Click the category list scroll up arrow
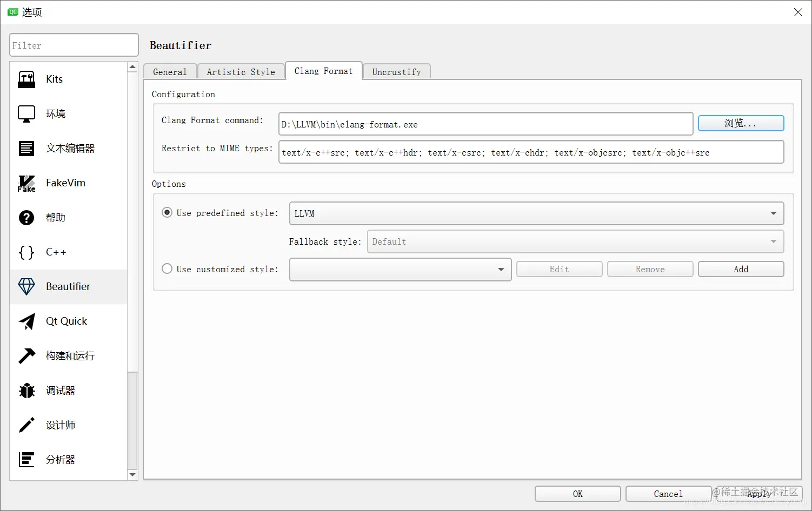 coord(132,67)
